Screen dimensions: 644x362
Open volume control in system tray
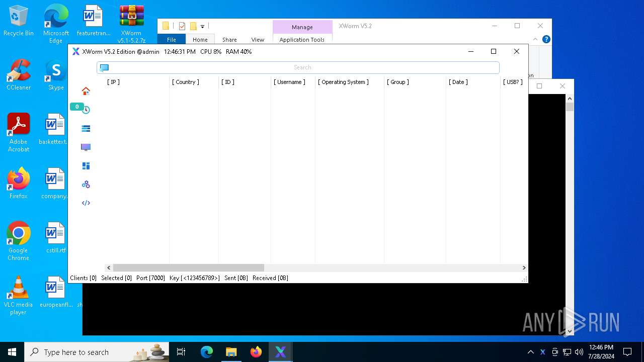579,352
